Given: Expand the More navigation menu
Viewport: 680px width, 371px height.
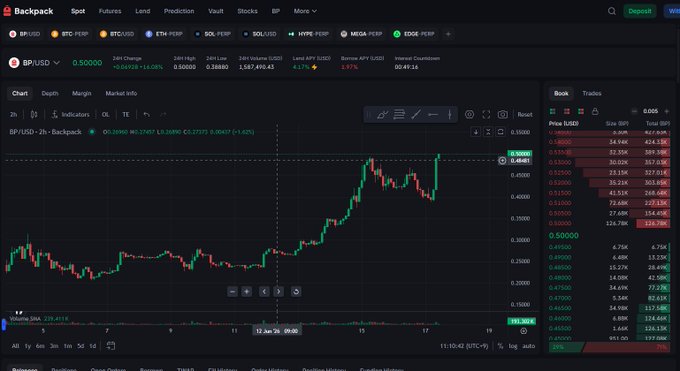Looking at the screenshot, I should pyautogui.click(x=305, y=11).
